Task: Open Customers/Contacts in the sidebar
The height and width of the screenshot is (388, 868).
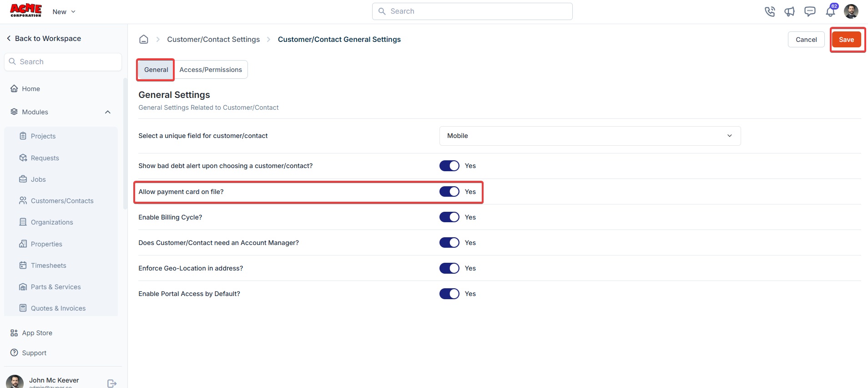Action: pyautogui.click(x=62, y=201)
